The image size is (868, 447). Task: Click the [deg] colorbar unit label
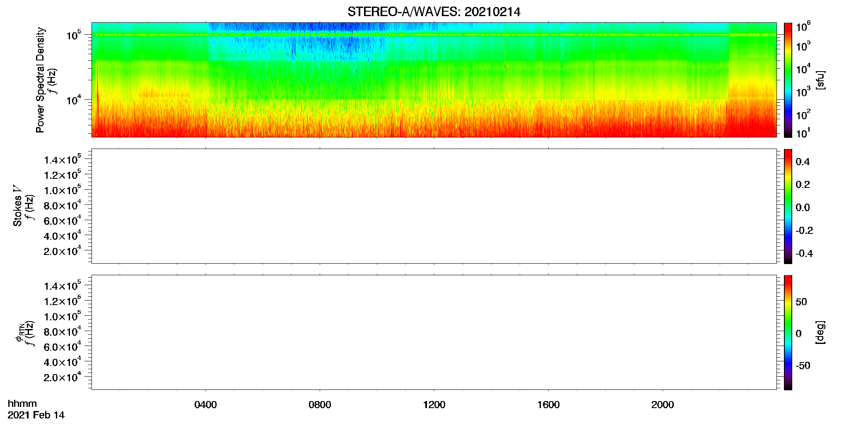[x=821, y=332]
